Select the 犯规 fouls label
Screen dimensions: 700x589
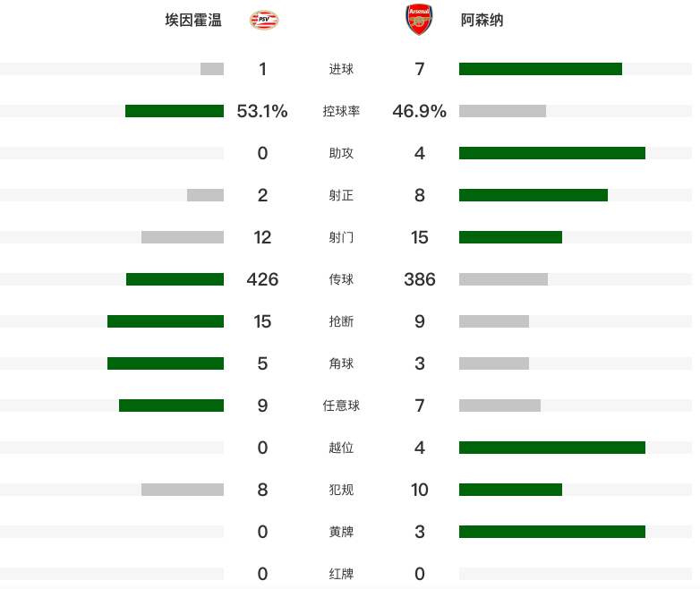pyautogui.click(x=341, y=490)
